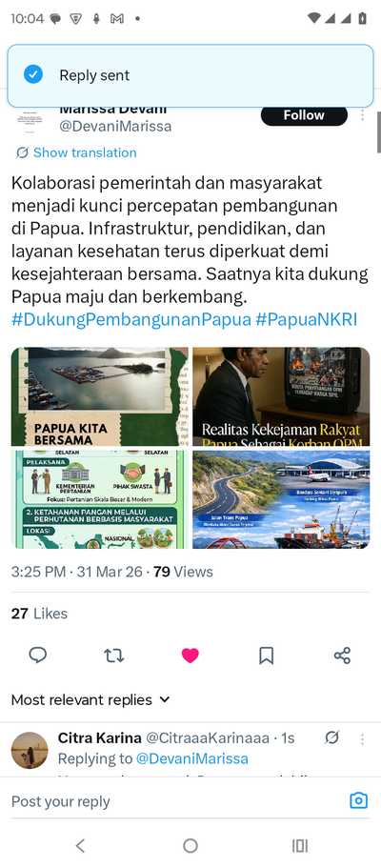Viewport: 381px width, 868px height.
Task: Tap camera icon in reply bar
Action: click(x=359, y=800)
